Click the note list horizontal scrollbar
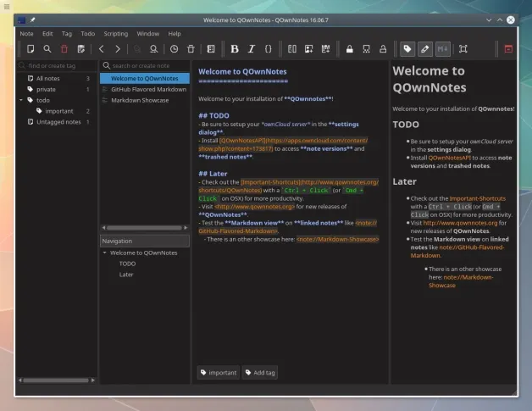 pos(142,227)
